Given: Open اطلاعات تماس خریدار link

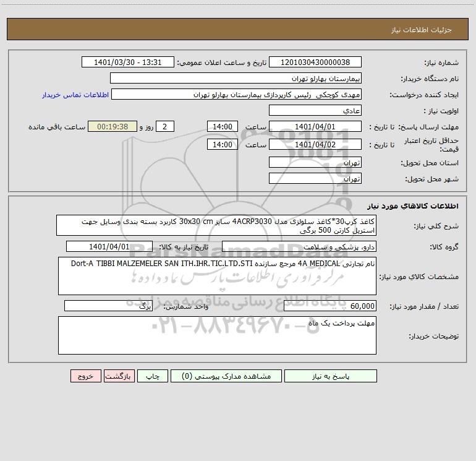Looking at the screenshot, I should 75,95.
